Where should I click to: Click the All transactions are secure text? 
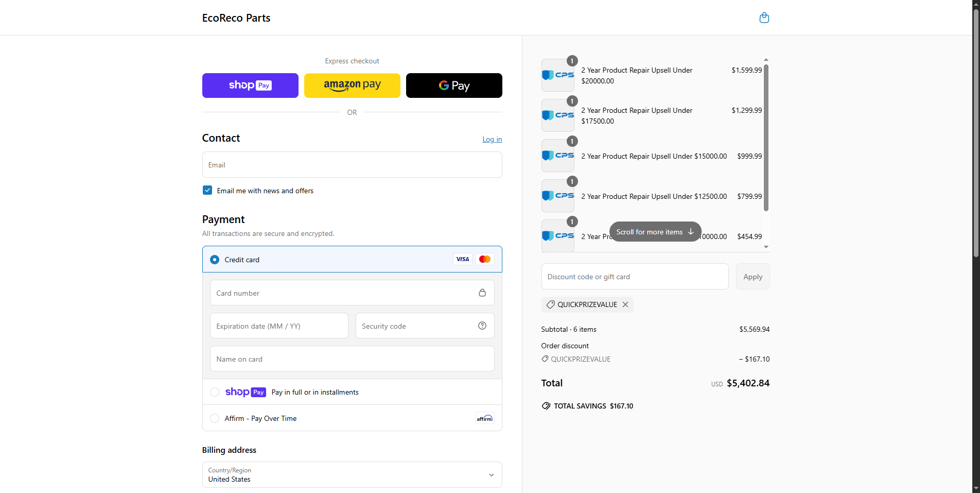pos(268,233)
